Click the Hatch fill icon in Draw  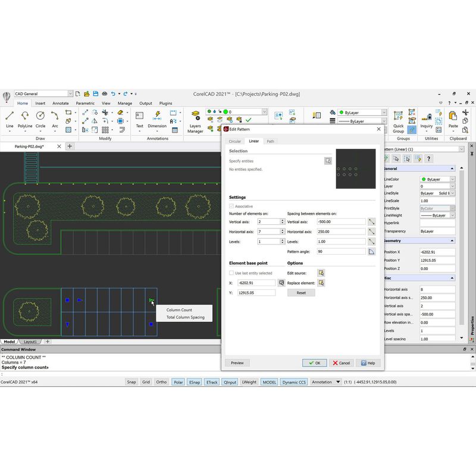point(68,130)
